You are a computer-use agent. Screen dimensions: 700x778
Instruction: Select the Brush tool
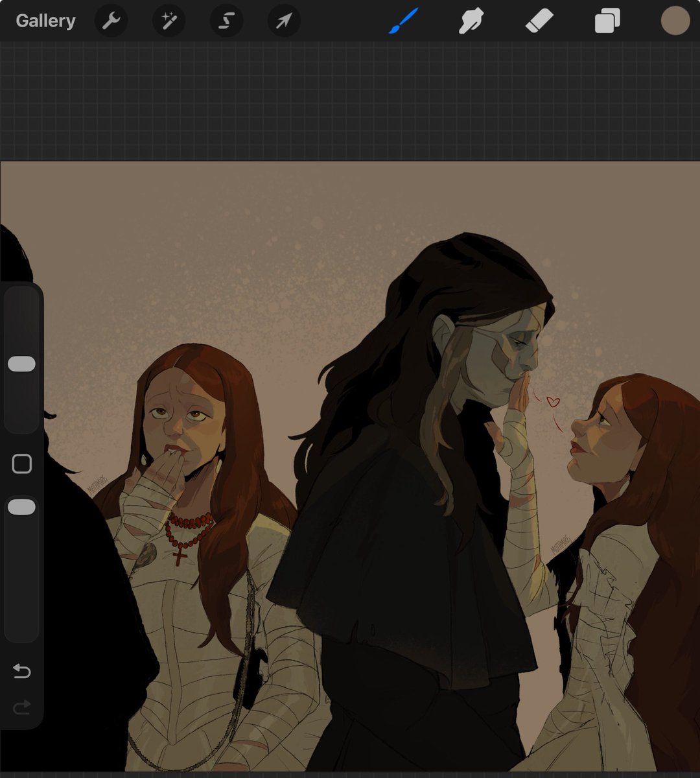[403, 21]
